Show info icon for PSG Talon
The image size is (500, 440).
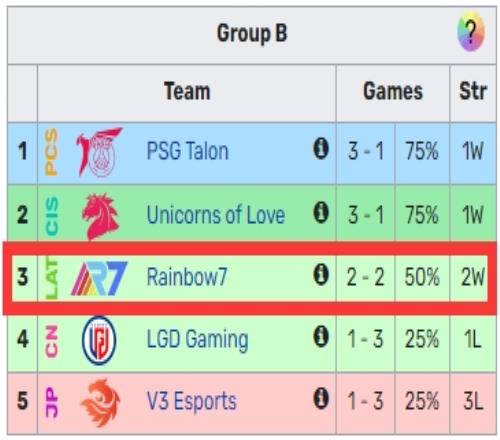click(321, 149)
